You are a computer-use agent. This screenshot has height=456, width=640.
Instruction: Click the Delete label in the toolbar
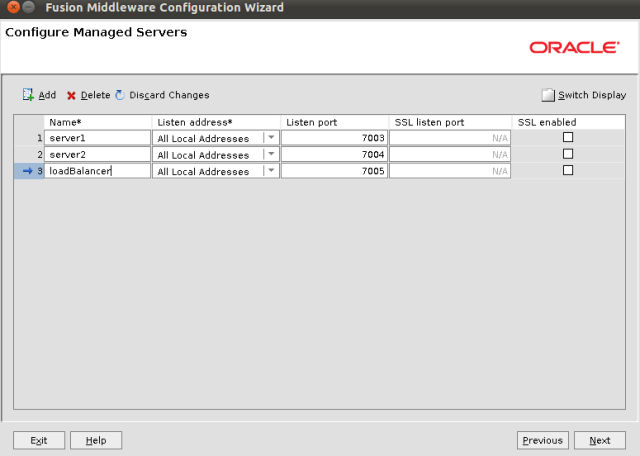(x=96, y=95)
